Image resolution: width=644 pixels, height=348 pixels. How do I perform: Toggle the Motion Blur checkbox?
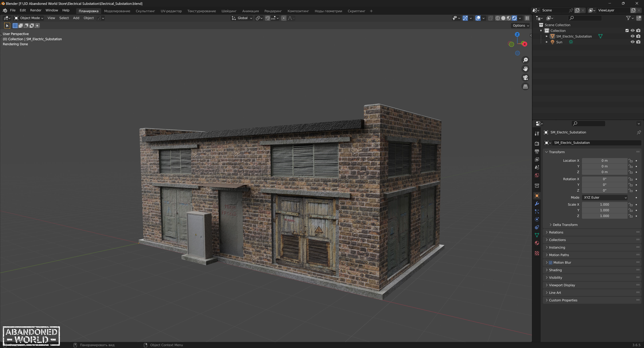[550, 263]
